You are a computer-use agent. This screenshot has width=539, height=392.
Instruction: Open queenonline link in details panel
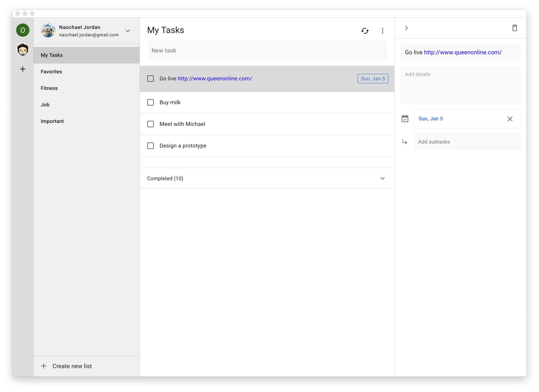point(463,52)
